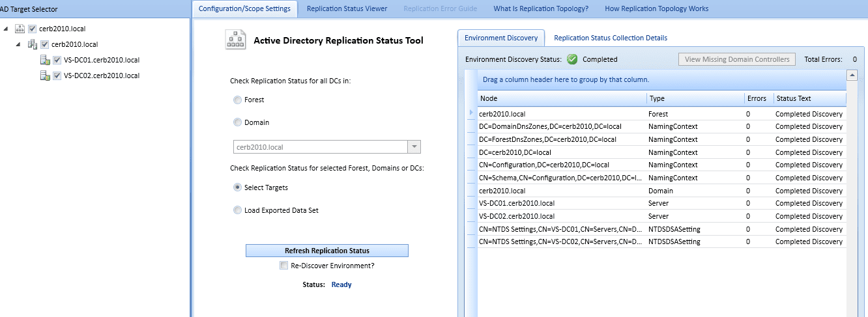Select the CN=NTDS Settings,CN=VS-DC02 row
Viewport: 868px width, 317px height.
[661, 241]
